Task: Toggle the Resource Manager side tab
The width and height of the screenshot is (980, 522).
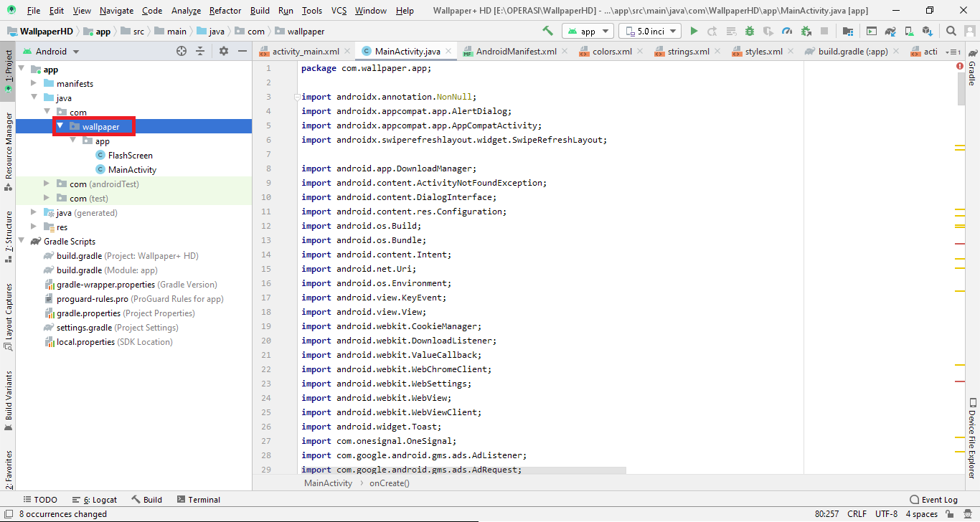Action: (8, 151)
